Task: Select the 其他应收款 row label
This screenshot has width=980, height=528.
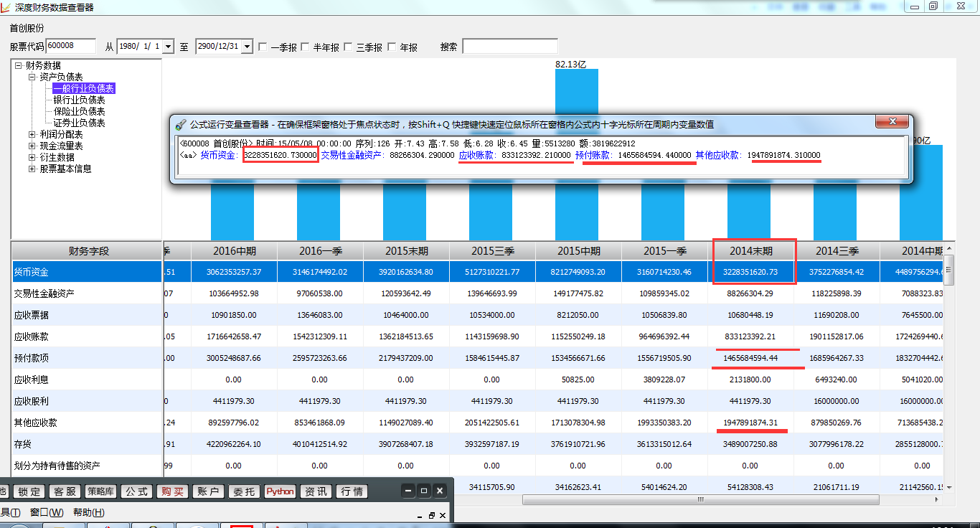Action: point(88,423)
